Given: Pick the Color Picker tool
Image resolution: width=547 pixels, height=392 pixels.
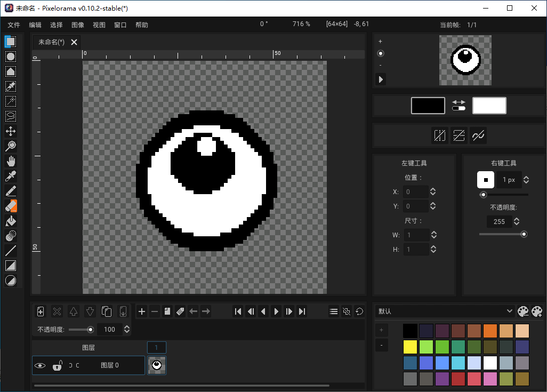Looking at the screenshot, I should click(10, 175).
